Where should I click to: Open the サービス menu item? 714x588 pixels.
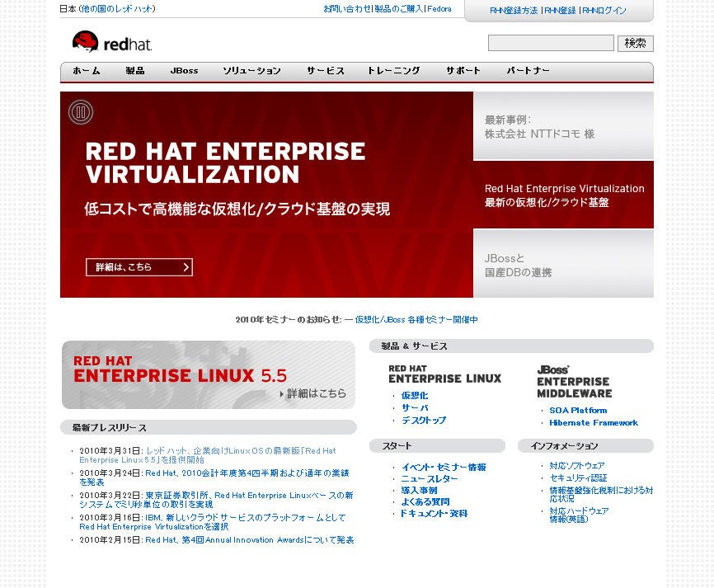(325, 71)
